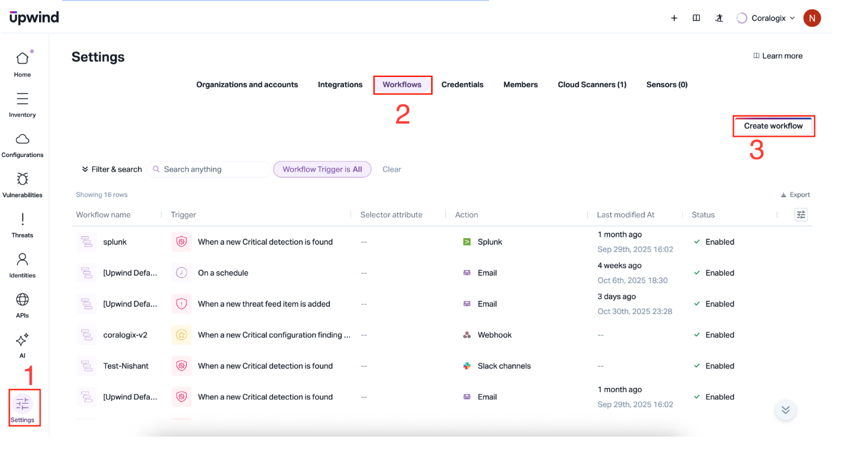
Task: Click the scroll-down double chevron button
Action: tap(785, 410)
